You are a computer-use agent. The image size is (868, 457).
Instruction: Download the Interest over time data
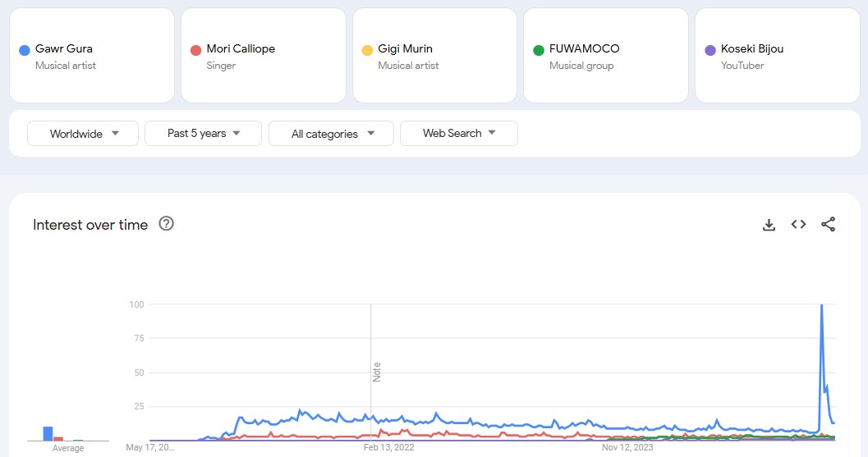coord(769,225)
